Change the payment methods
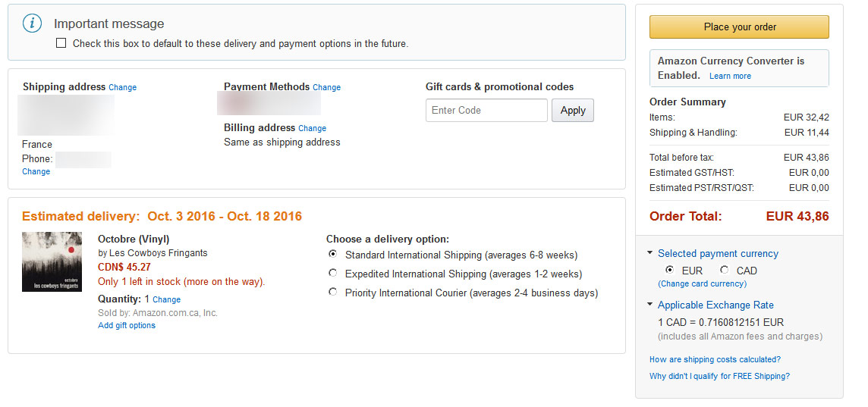The height and width of the screenshot is (407, 868). [x=326, y=87]
